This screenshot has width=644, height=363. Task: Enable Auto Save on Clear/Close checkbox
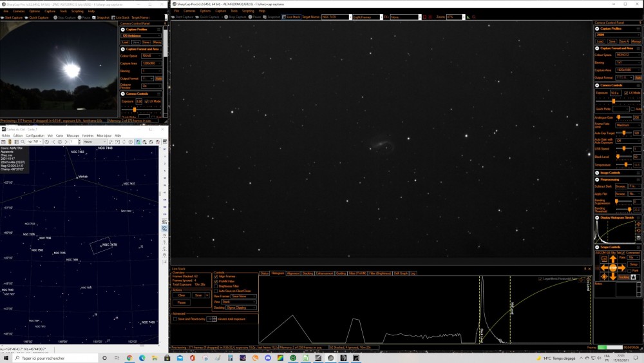(216, 291)
